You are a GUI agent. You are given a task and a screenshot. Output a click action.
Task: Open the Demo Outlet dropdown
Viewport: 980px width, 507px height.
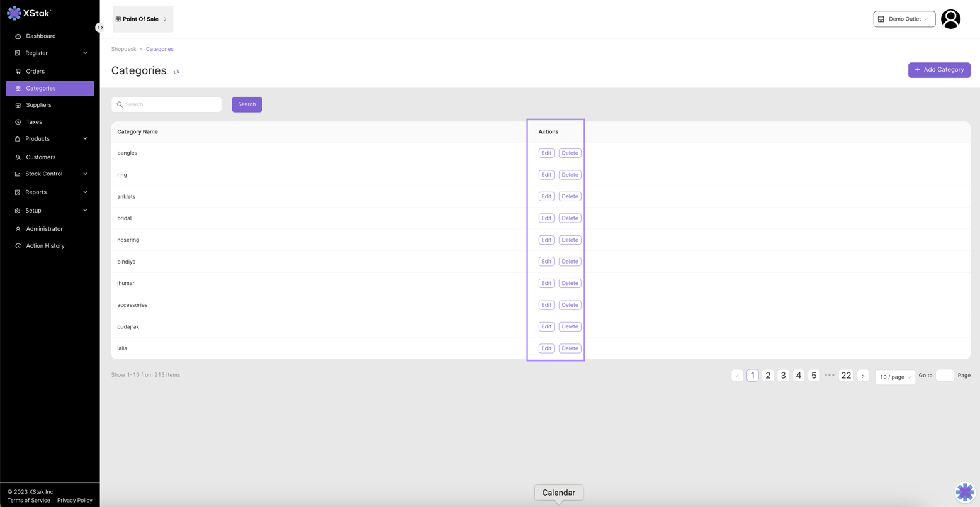coord(904,19)
